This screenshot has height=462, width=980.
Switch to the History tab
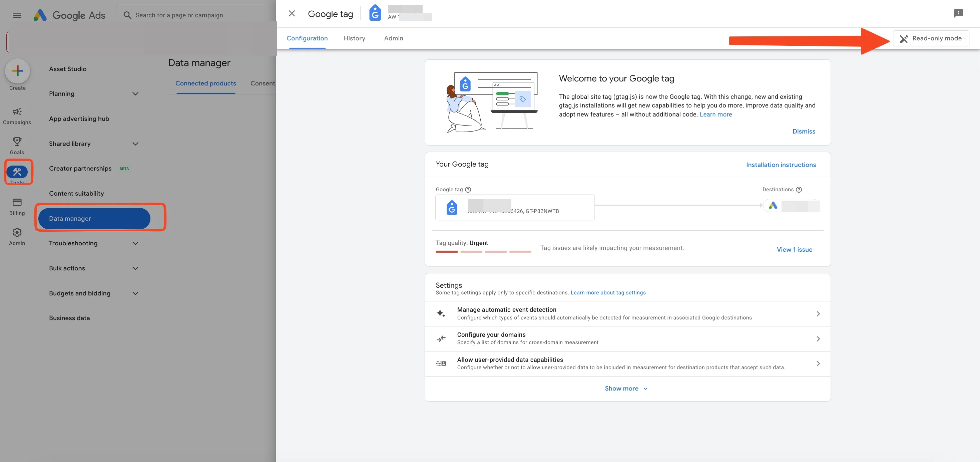point(354,38)
